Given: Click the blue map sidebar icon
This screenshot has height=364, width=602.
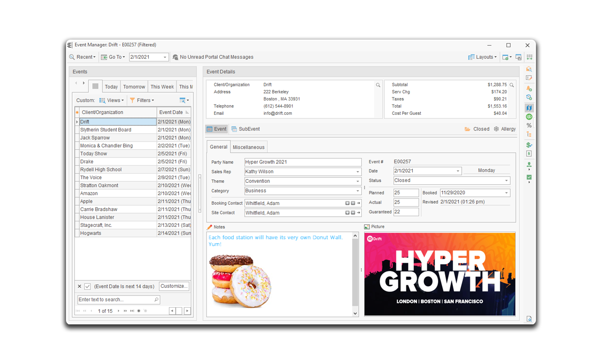Looking at the screenshot, I should 529,108.
